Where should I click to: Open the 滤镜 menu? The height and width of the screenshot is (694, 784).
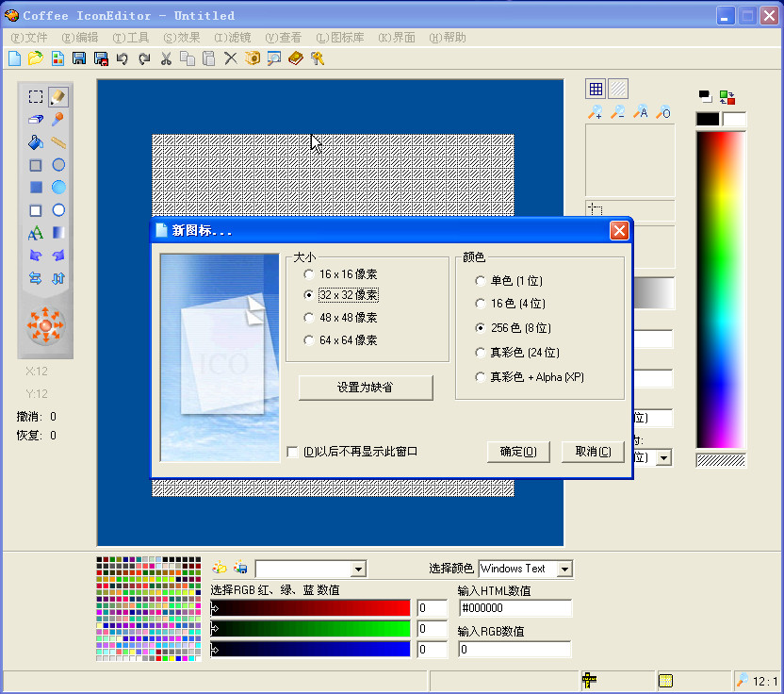tap(233, 38)
